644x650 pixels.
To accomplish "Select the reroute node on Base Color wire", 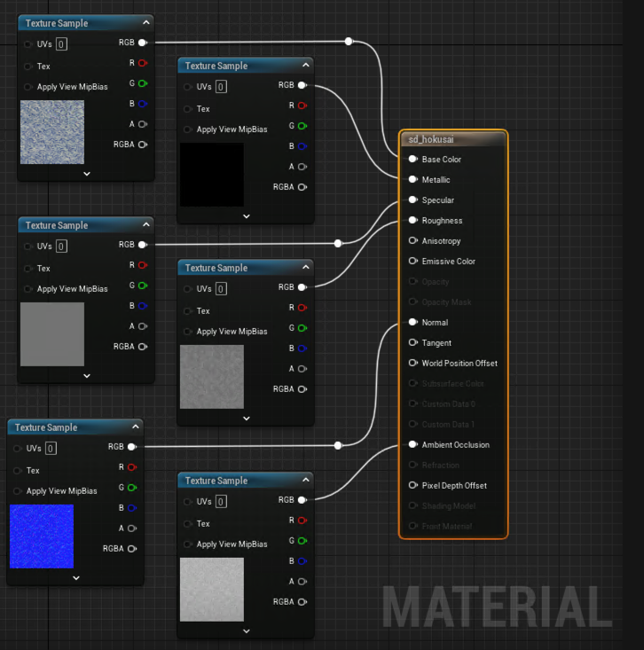I will [349, 41].
